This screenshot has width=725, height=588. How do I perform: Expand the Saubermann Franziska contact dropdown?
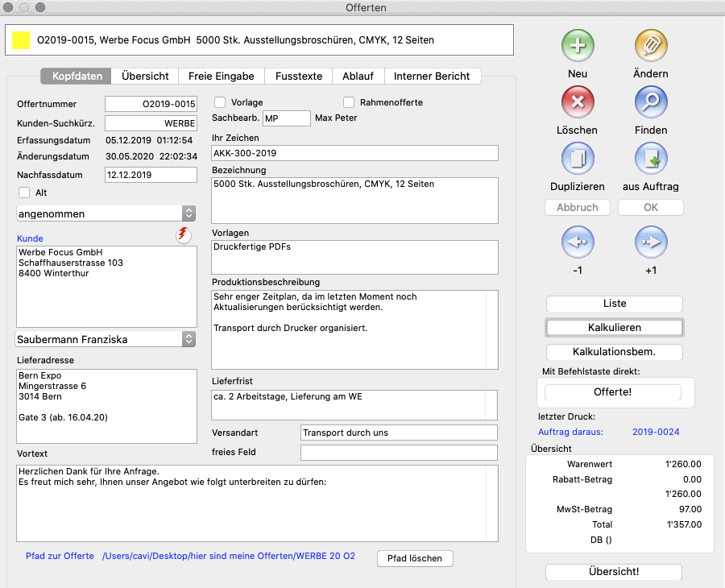[x=106, y=339]
